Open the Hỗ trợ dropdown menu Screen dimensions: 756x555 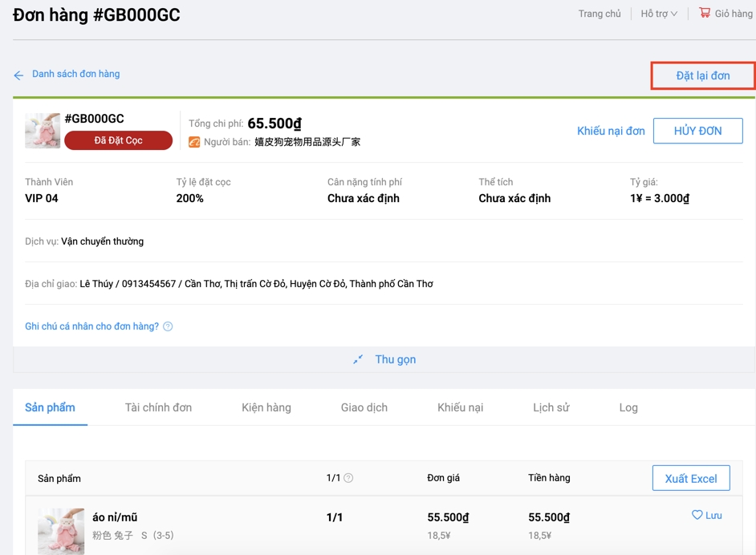click(659, 14)
